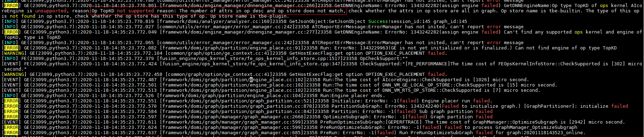Click the highlighted block cursor before "ngine_place.cc:102"
644x137 pixels.
click(x=251, y=80)
